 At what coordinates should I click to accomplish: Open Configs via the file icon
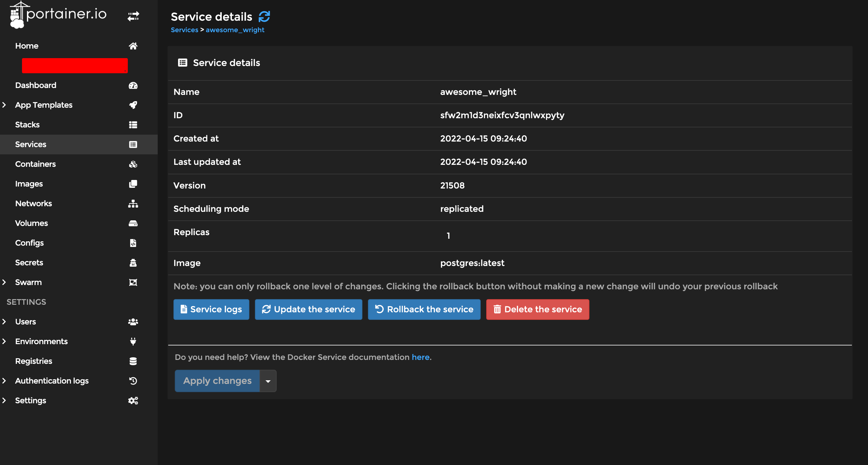click(133, 243)
